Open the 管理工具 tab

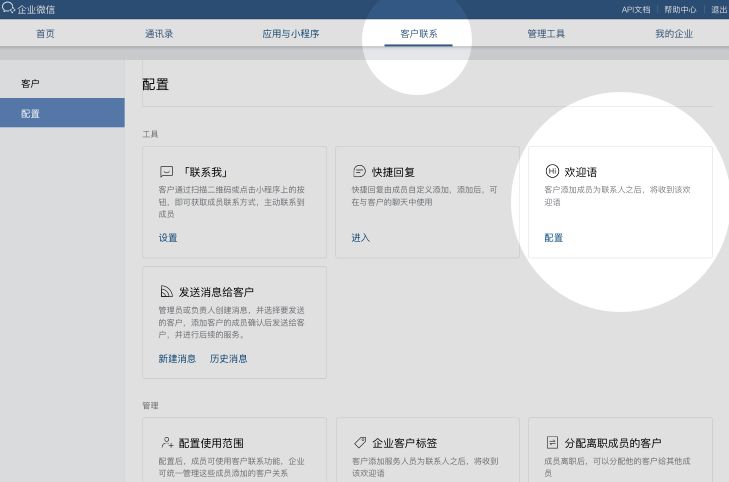click(x=546, y=34)
